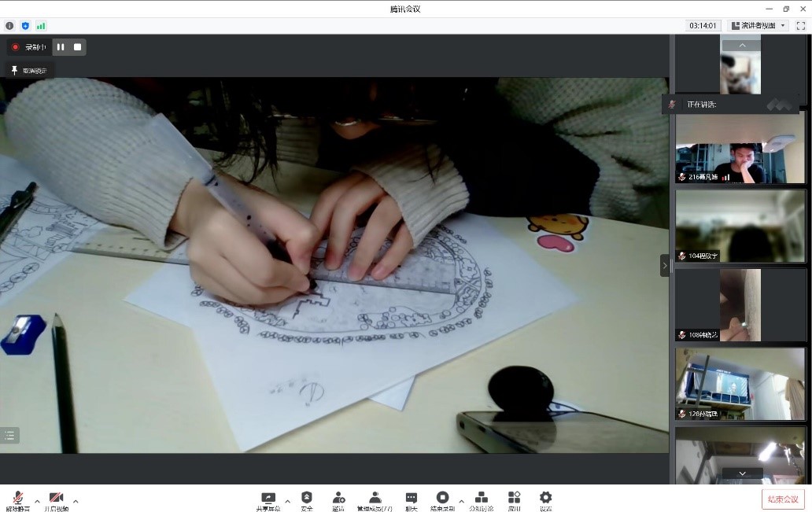Unmute the microphone in the meeting toolbar

(x=17, y=499)
